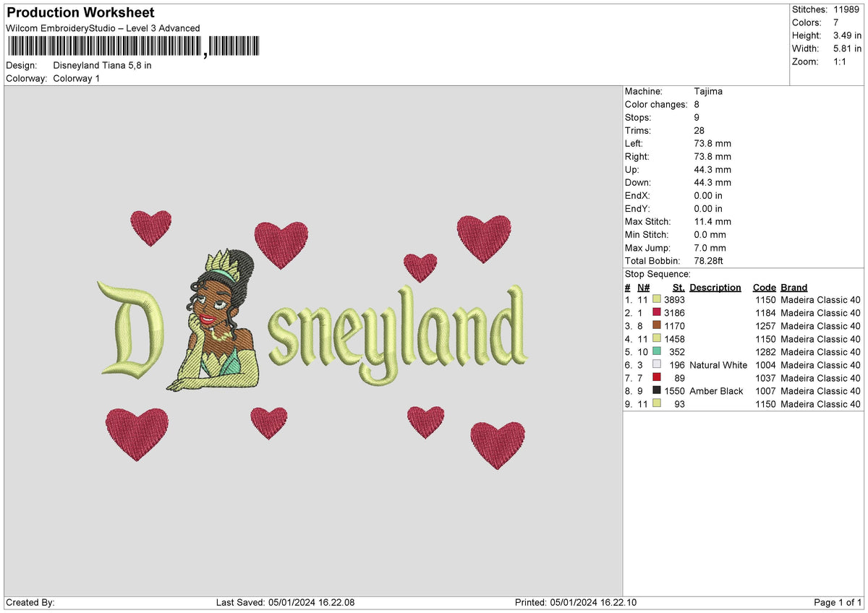Select the Trims value "28"

(699, 130)
